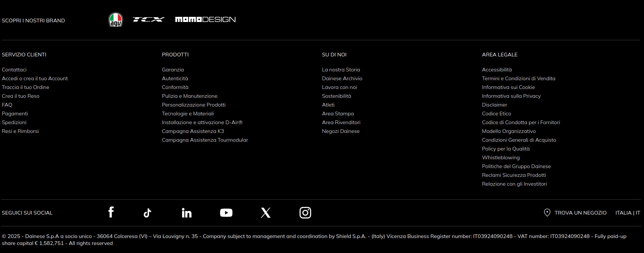Open Dainese Archivio link
The width and height of the screenshot is (644, 253).
tap(342, 78)
